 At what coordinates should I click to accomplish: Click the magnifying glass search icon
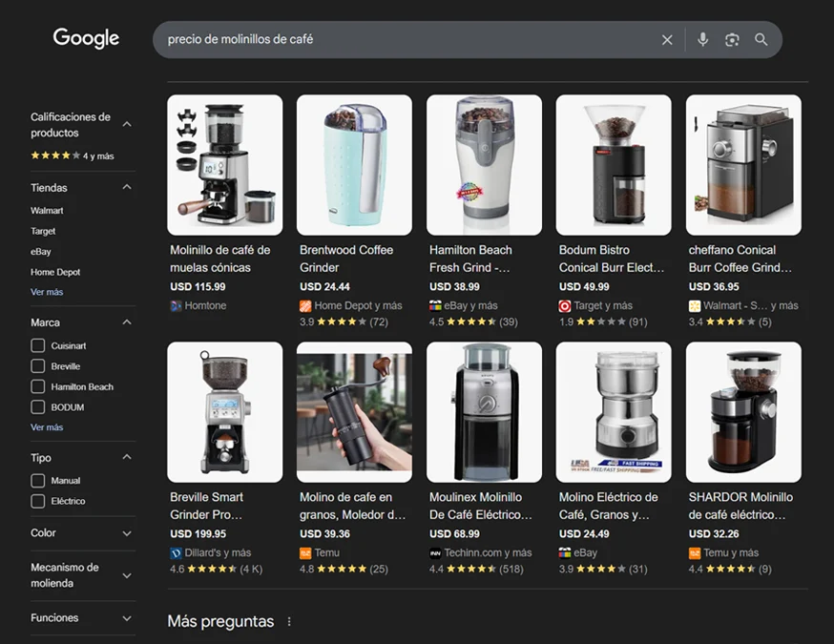point(761,40)
